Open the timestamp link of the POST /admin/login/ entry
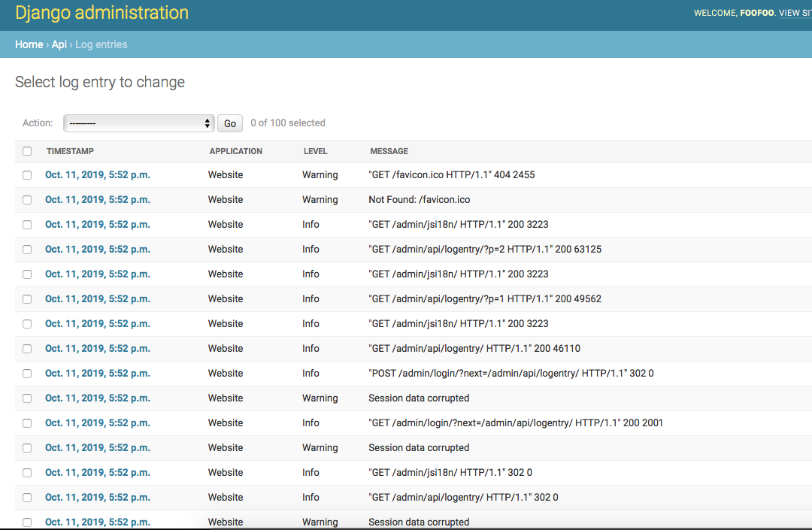 [97, 374]
